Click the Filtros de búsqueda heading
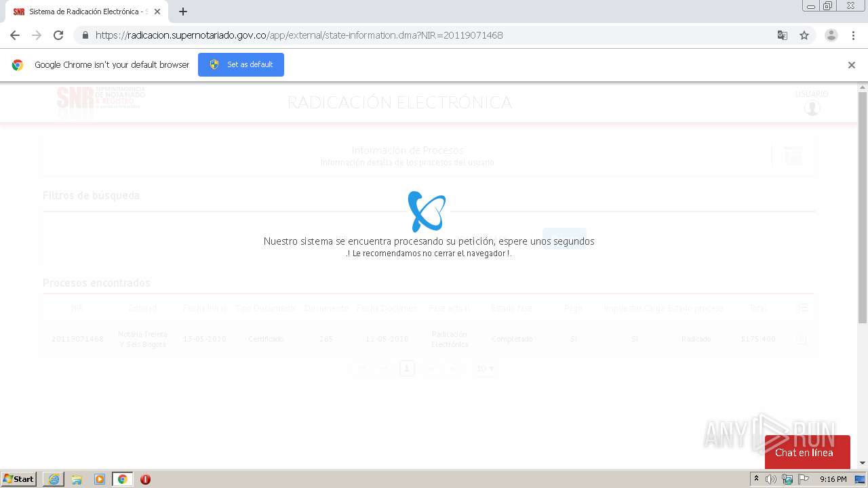This screenshot has height=488, width=868. coord(91,195)
